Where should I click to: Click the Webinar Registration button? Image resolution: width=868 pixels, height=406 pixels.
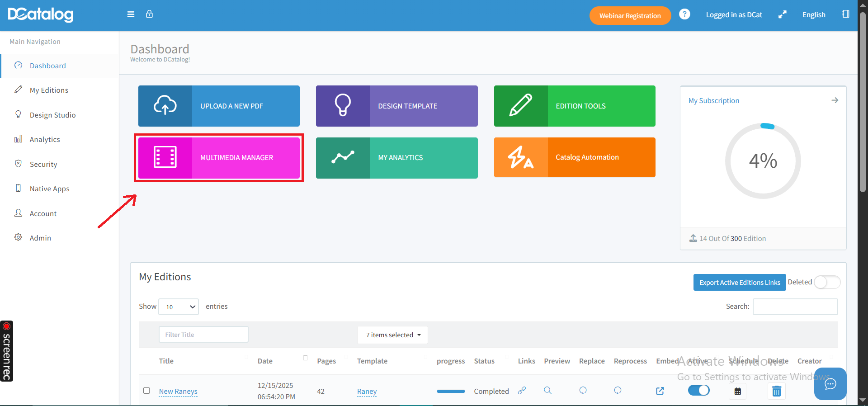pos(630,16)
